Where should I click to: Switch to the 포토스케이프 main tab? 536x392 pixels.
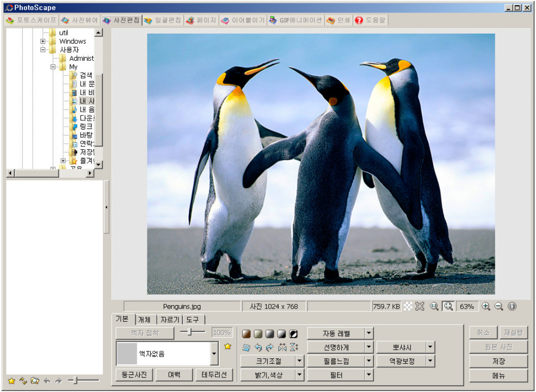tap(31, 20)
